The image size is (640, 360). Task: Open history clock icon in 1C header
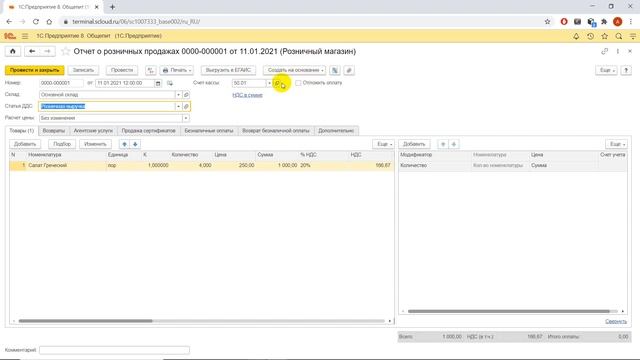(x=590, y=36)
